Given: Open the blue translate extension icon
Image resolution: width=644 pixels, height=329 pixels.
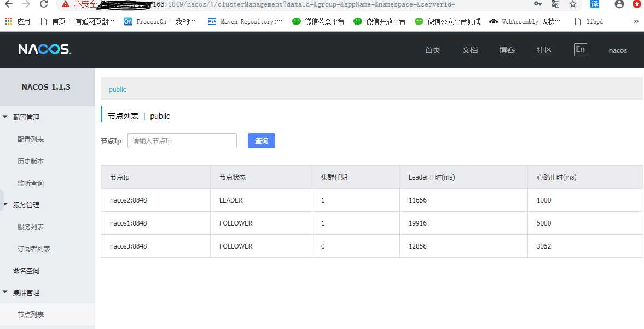Looking at the screenshot, I should pyautogui.click(x=594, y=4).
